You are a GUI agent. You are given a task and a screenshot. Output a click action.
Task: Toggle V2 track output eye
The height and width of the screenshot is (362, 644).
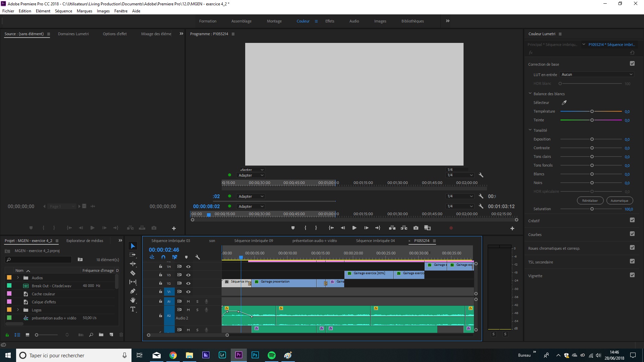[x=189, y=284]
